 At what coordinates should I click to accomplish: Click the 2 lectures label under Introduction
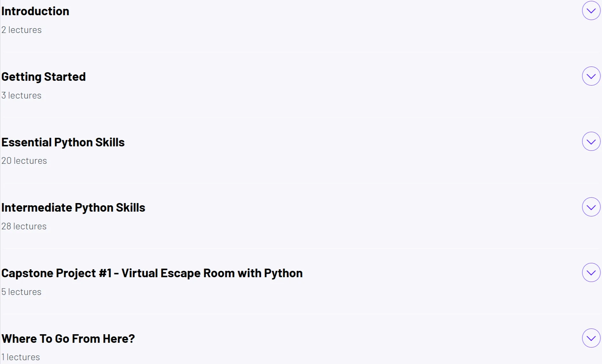tap(21, 30)
